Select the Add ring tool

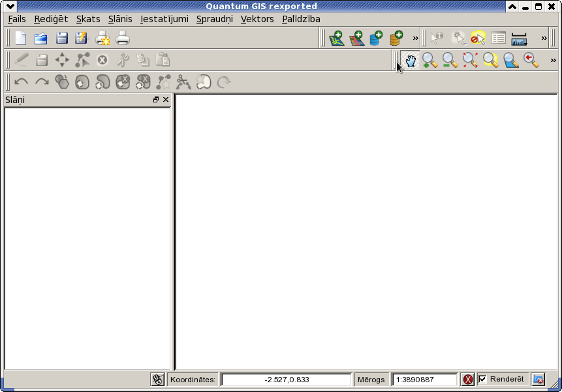(x=82, y=82)
